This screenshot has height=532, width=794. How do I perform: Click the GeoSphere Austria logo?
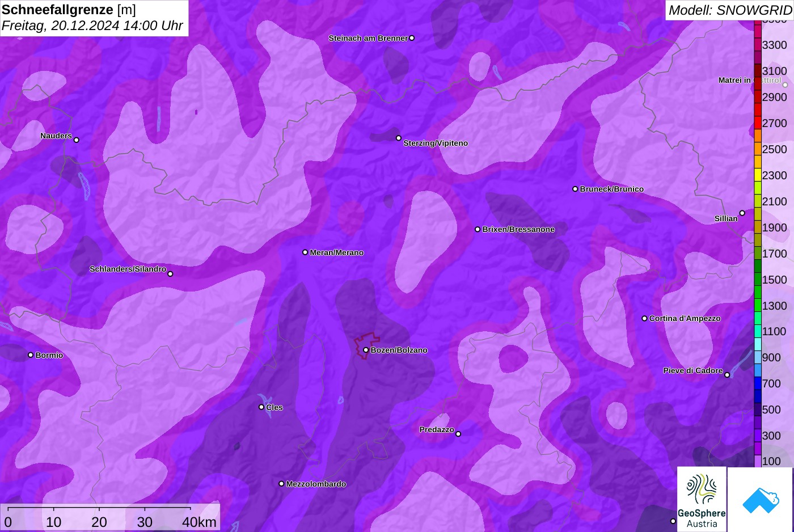pos(702,499)
